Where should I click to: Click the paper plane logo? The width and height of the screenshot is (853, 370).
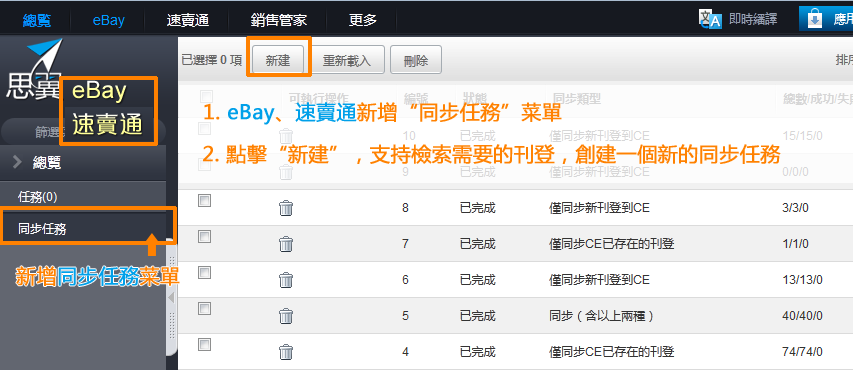click(46, 53)
